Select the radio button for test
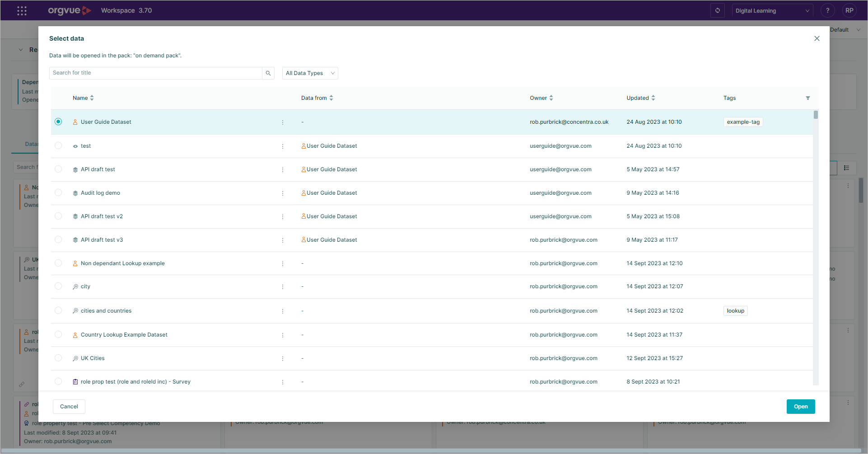Image resolution: width=868 pixels, height=454 pixels. click(58, 145)
